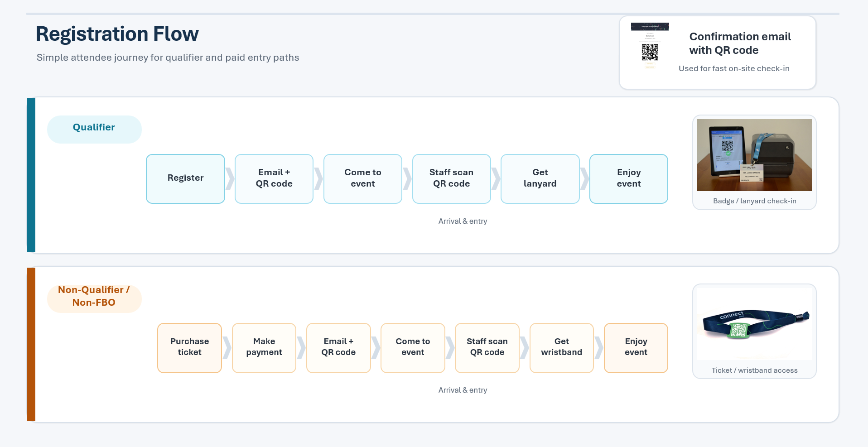Switch to the Come to event step, Non-Qualifier row

[412, 347]
